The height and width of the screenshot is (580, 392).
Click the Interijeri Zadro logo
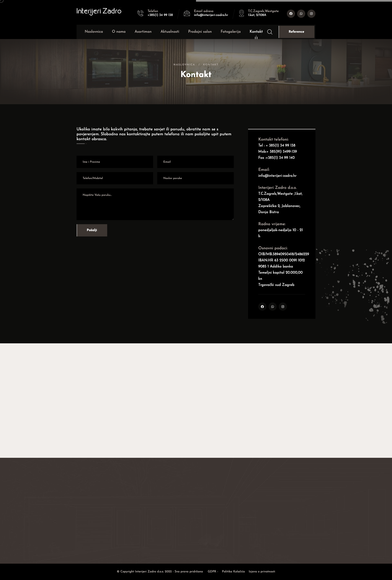point(99,11)
